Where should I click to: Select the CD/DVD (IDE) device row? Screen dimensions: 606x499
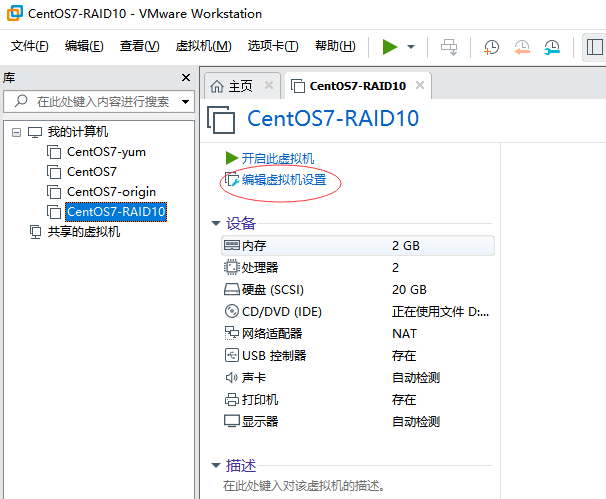(x=357, y=312)
